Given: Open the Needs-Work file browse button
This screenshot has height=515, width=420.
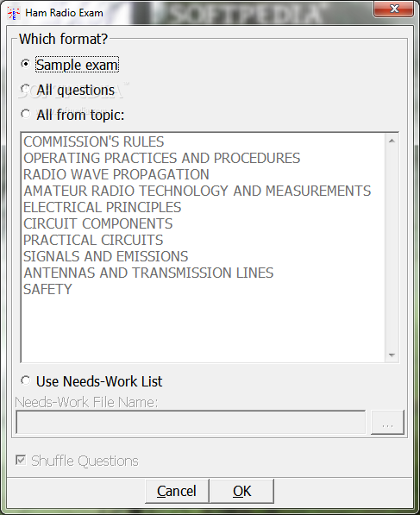Looking at the screenshot, I should (x=387, y=423).
